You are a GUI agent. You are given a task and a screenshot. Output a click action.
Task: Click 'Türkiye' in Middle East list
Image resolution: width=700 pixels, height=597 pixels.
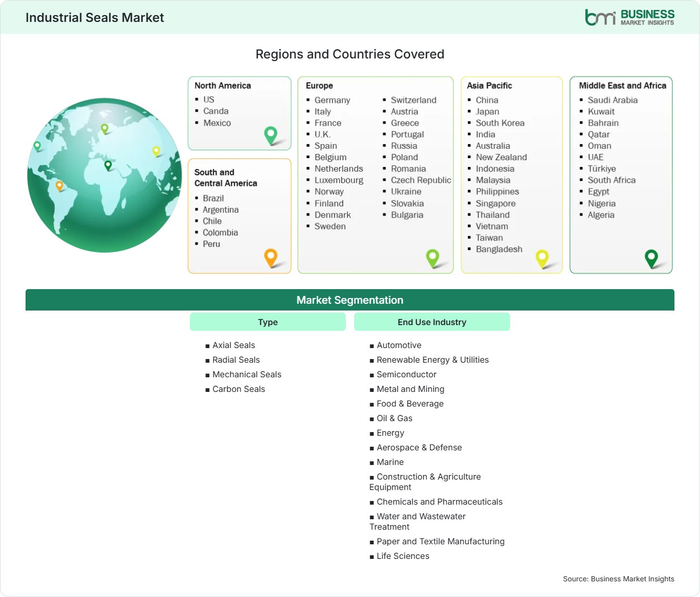[x=602, y=169]
